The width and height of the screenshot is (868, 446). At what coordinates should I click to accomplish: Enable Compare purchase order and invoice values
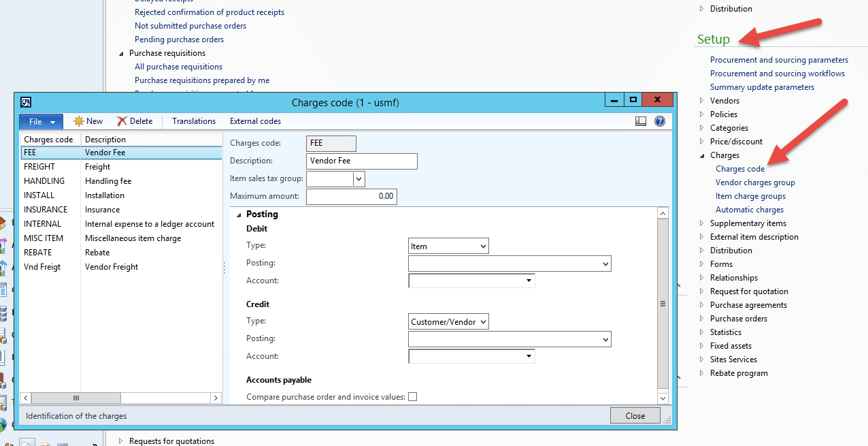[x=412, y=396]
